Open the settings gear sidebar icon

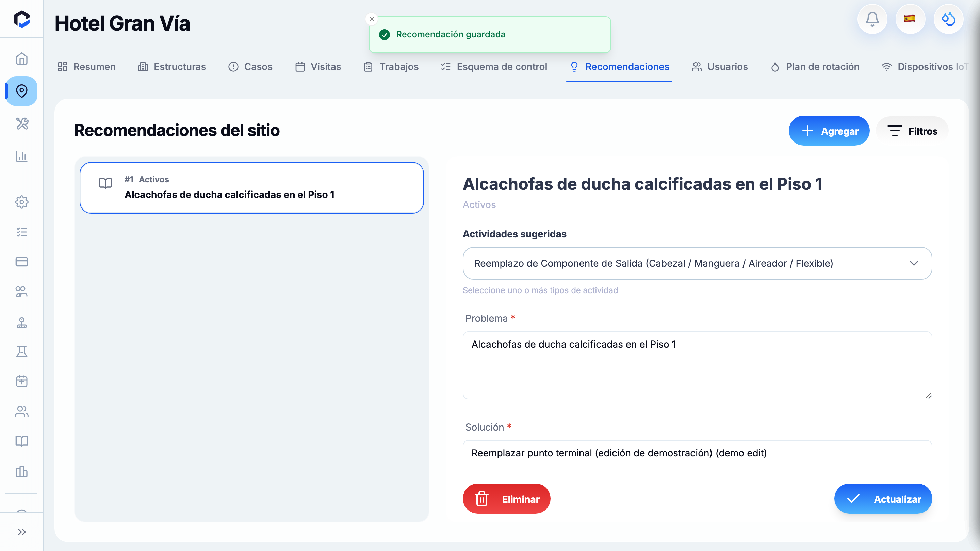(22, 202)
